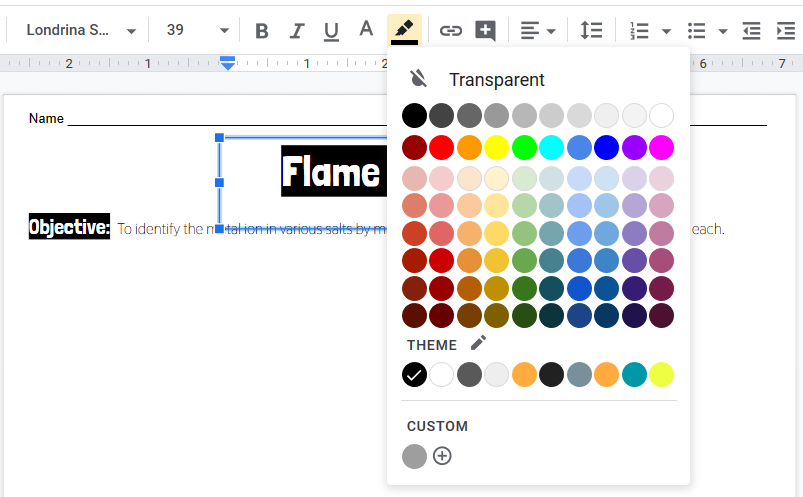This screenshot has height=497, width=803.
Task: Decrease the paragraph indent
Action: [x=751, y=31]
